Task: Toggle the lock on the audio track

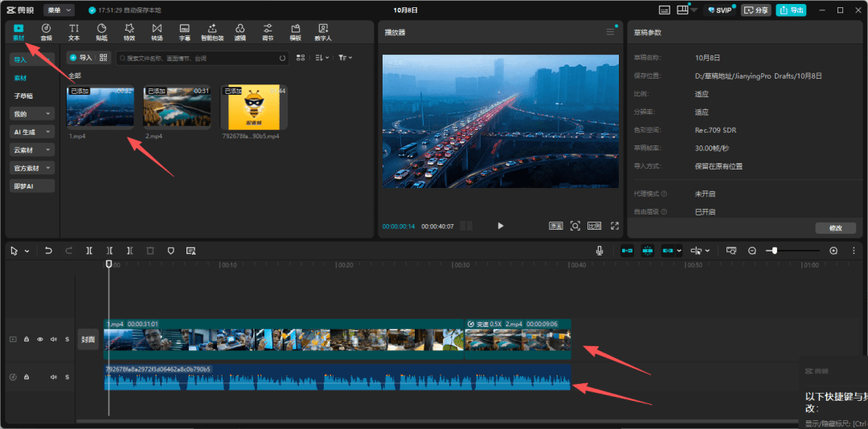Action: (27, 377)
